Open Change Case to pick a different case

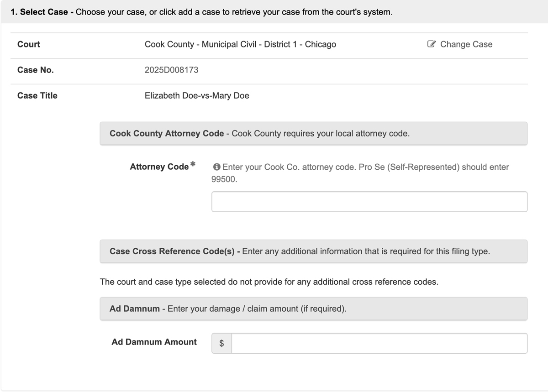460,44
